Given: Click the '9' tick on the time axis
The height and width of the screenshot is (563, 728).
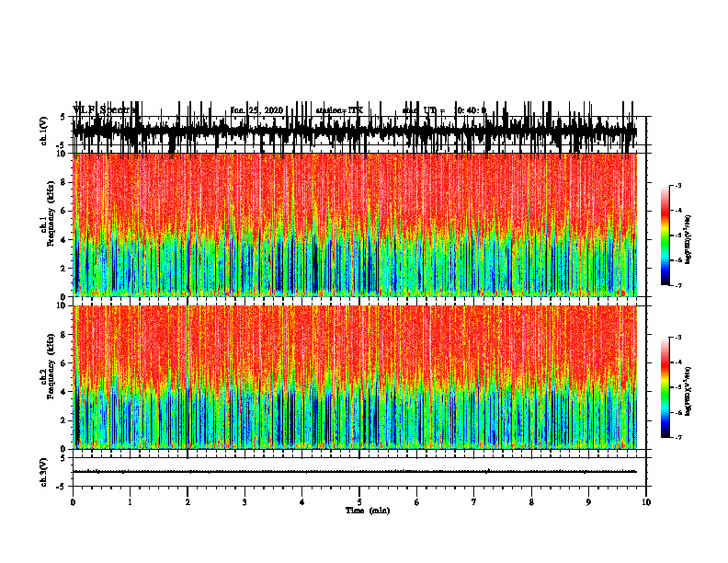Looking at the screenshot, I should click(x=588, y=502).
